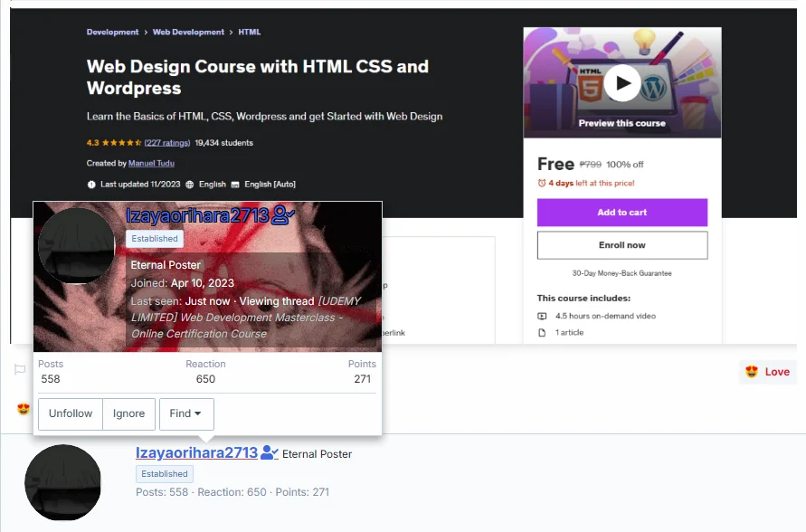Open the 227 ratings link
The image size is (806, 532).
(x=167, y=143)
